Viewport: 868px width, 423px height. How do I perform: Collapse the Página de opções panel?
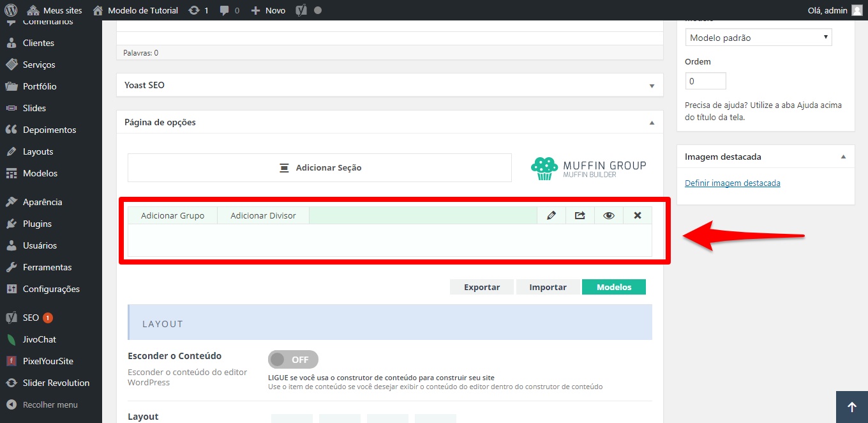652,123
